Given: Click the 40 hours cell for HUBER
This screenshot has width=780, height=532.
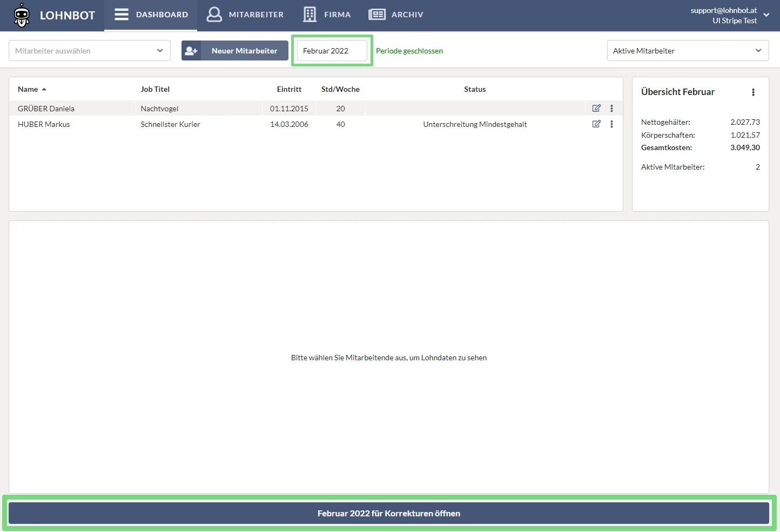Looking at the screenshot, I should 340,124.
